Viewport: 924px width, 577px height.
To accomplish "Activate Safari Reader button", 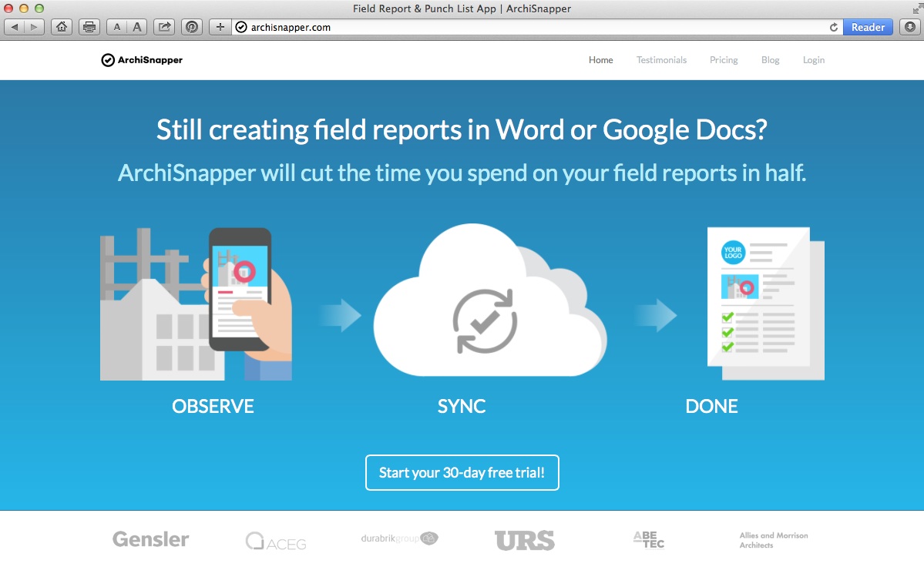I will (x=868, y=27).
